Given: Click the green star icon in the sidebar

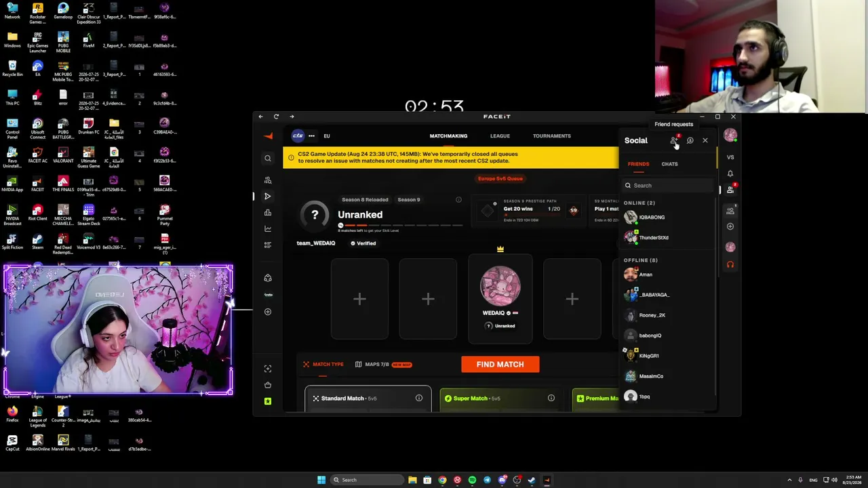Looking at the screenshot, I should tap(268, 401).
